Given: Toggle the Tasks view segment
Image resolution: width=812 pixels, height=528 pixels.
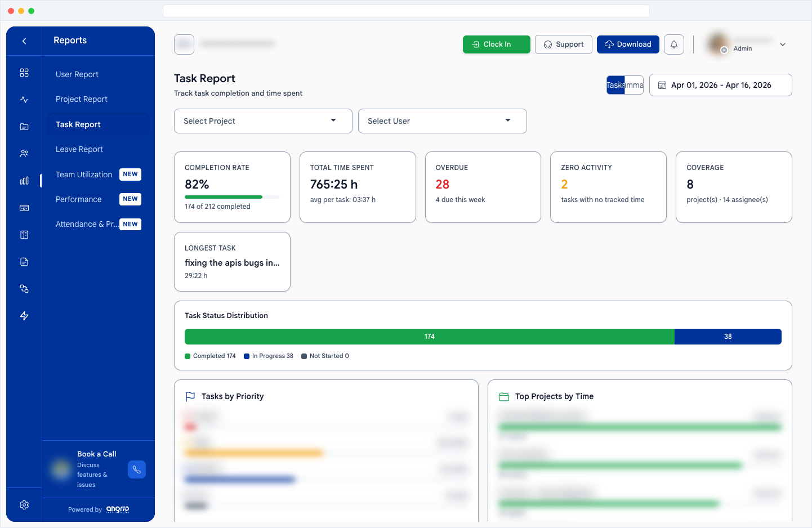Looking at the screenshot, I should tap(614, 85).
